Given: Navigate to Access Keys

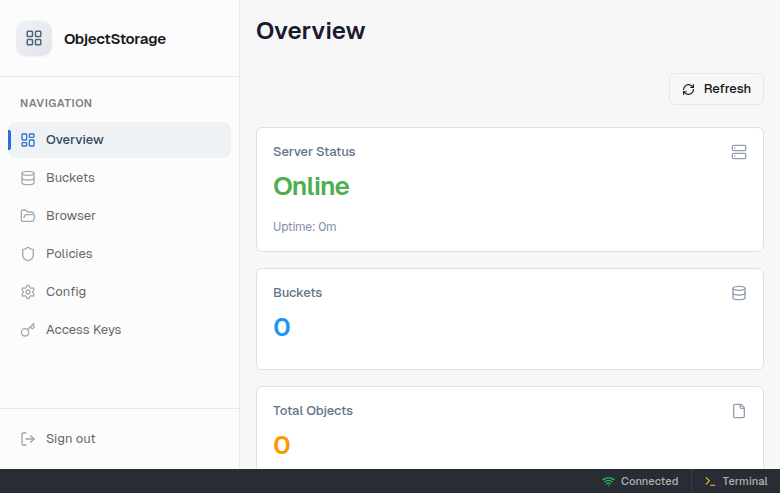Looking at the screenshot, I should pos(83,330).
